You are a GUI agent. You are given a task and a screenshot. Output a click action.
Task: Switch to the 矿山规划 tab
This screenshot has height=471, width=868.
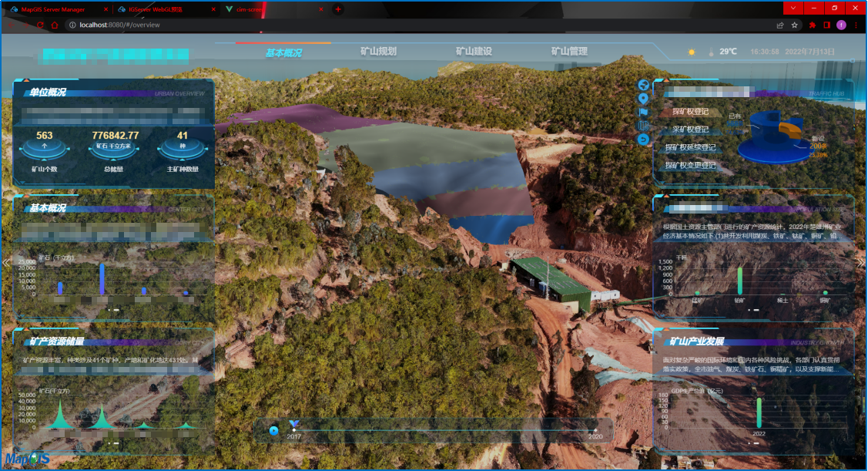point(378,52)
